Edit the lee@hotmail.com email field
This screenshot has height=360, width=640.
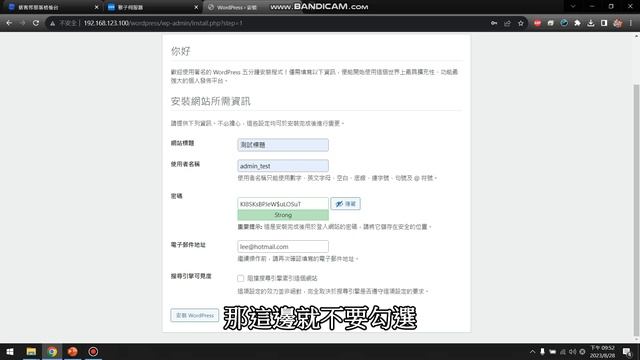pos(283,247)
